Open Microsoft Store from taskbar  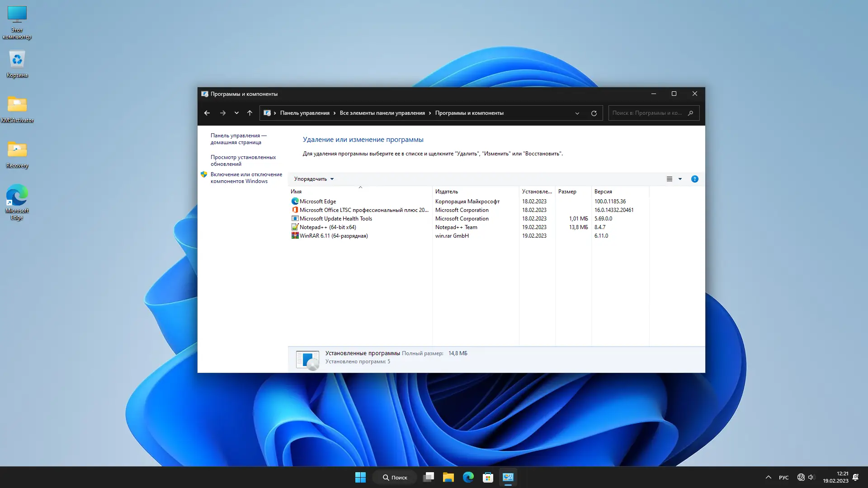point(488,477)
